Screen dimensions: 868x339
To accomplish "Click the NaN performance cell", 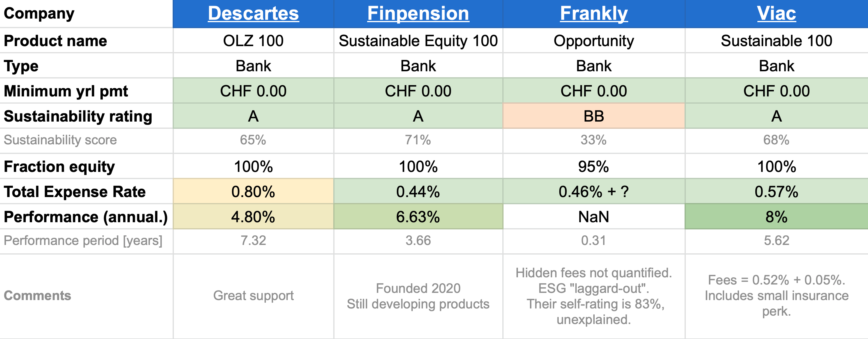I will click(x=594, y=217).
